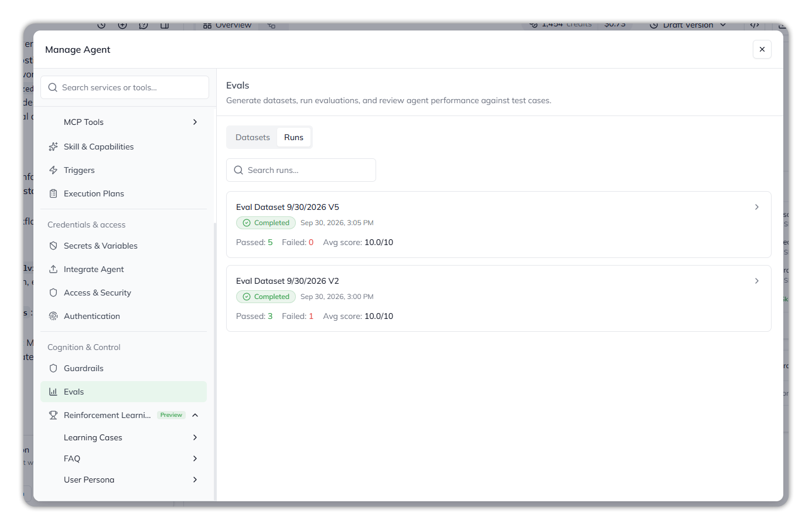Click the Skill & Capabilities sparkle icon

point(53,147)
